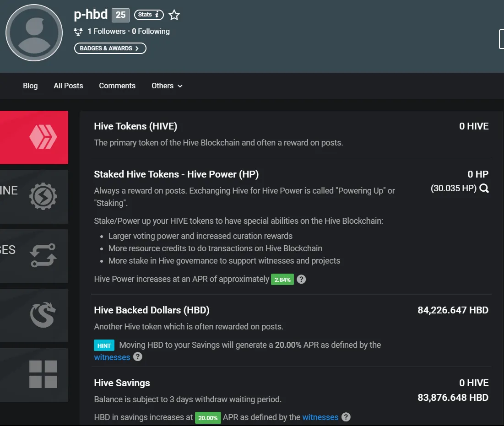504x426 pixels.
Task: Click the p-hbd profile avatar
Action: [34, 33]
